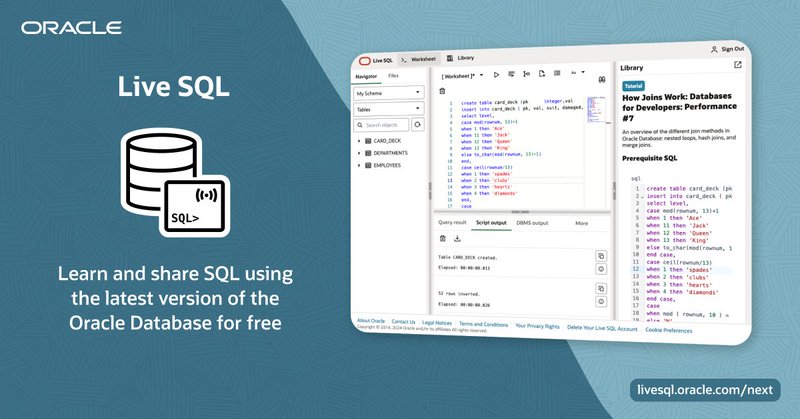
Task: Run the statement with the play icon
Action: (496, 75)
